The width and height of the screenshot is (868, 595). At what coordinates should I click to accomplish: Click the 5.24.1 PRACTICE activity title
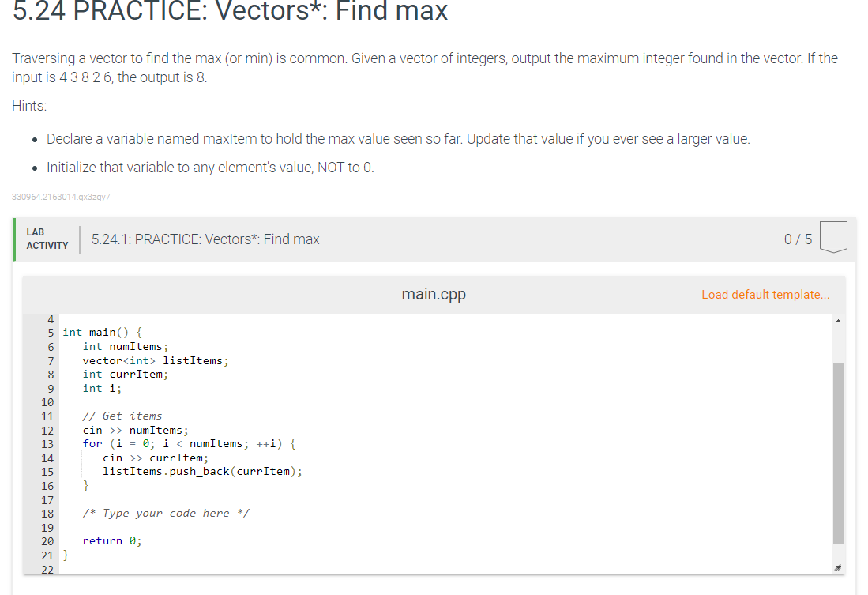tap(205, 239)
